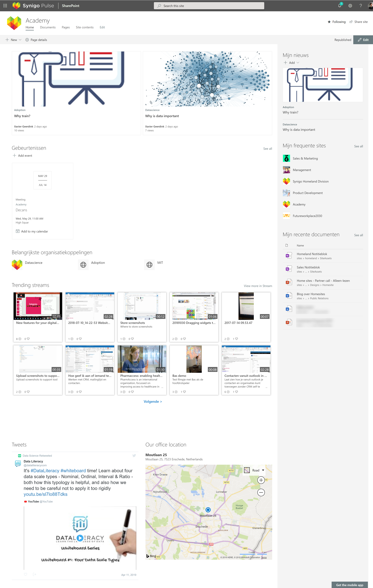Click the Management site icon
Viewport: 373px width, 588px height.
point(286,170)
